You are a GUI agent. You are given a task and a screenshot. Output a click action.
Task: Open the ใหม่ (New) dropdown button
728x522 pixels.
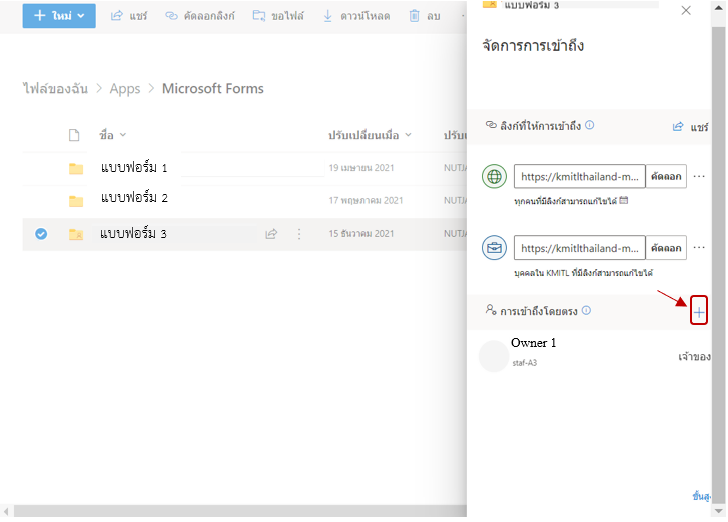tap(59, 16)
